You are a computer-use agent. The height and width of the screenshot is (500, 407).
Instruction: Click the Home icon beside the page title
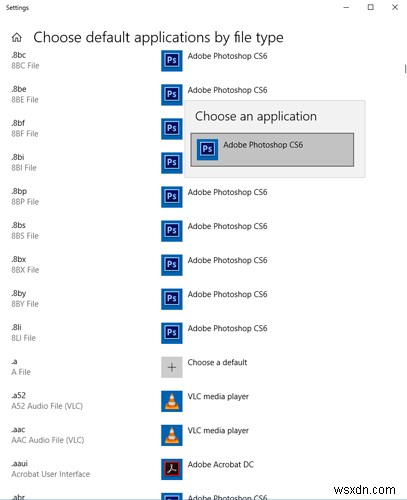pyautogui.click(x=17, y=38)
